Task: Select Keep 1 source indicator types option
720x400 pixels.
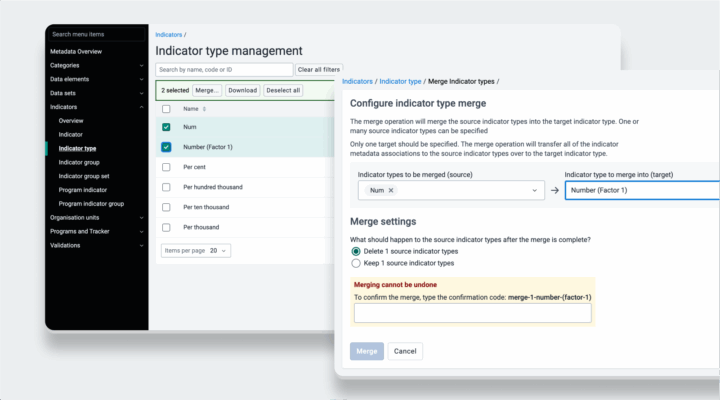Action: (x=356, y=263)
